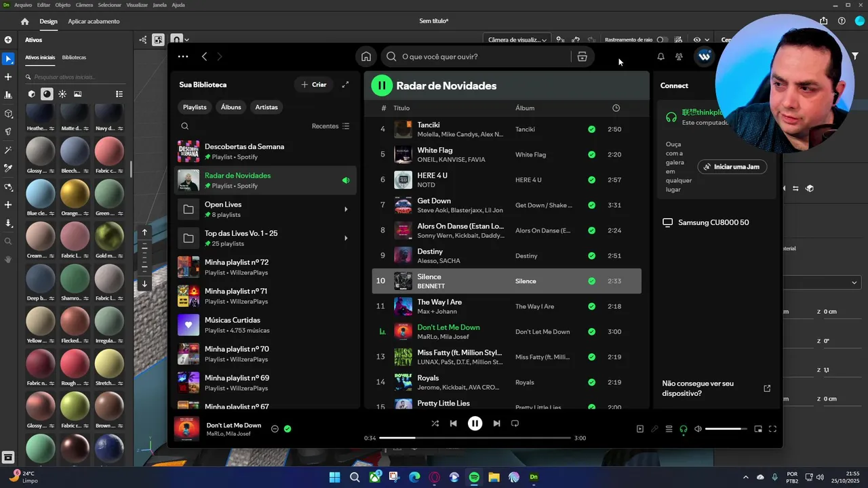868x488 pixels.
Task: Open Friend Activity icon in Spotify
Action: 679,57
